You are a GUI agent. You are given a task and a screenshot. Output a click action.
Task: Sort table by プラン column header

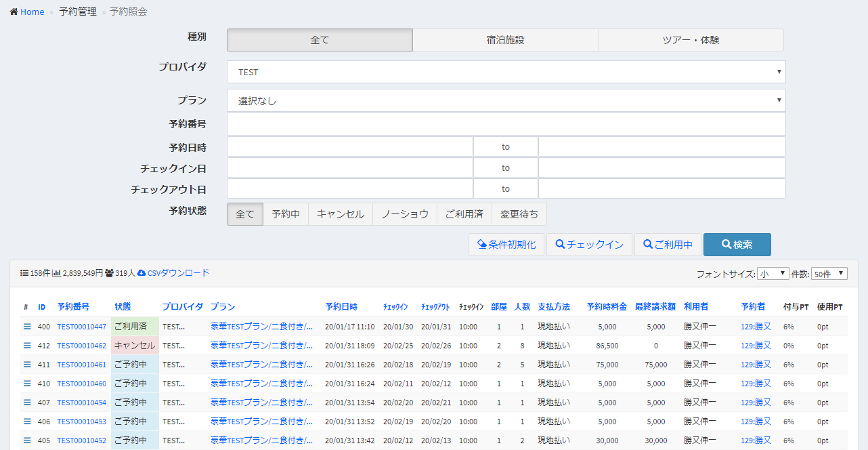pyautogui.click(x=223, y=307)
